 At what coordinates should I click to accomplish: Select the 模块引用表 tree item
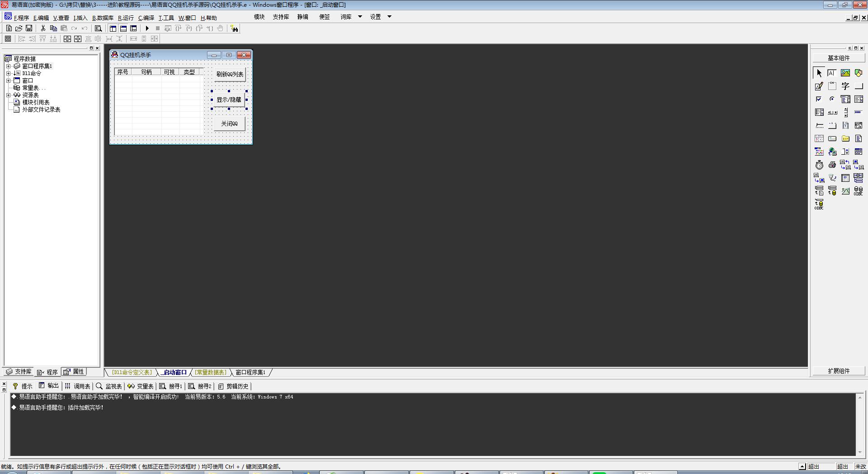coord(36,102)
